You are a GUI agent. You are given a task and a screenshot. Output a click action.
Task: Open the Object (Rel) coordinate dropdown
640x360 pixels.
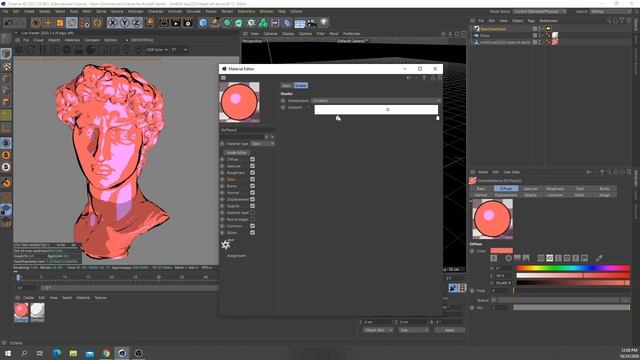pos(378,330)
